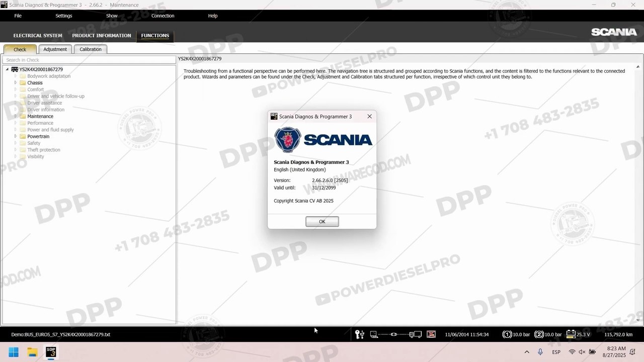The image size is (644, 362).
Task: Select the Comfort tree item label
Action: click(36, 89)
